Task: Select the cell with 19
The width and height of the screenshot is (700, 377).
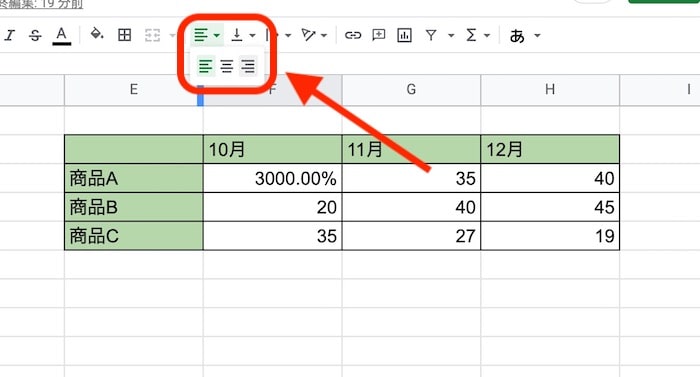Action: tap(550, 236)
